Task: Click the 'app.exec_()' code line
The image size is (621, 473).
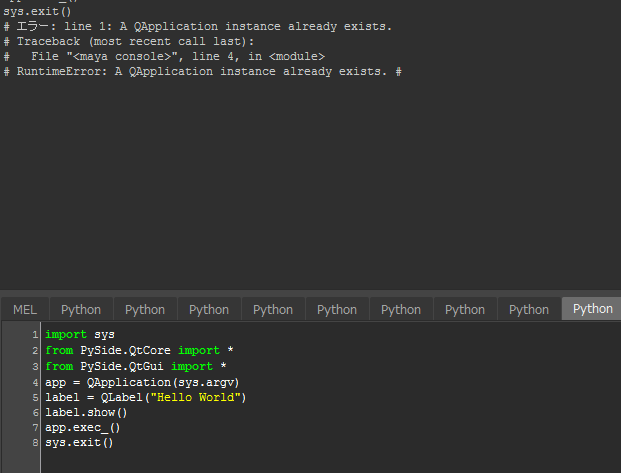Action: click(x=82, y=427)
